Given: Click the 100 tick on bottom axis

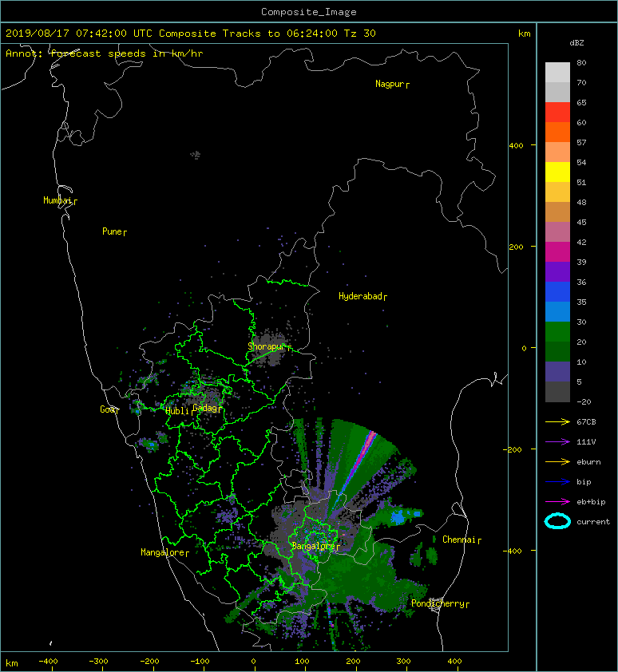Looking at the screenshot, I should tap(302, 662).
